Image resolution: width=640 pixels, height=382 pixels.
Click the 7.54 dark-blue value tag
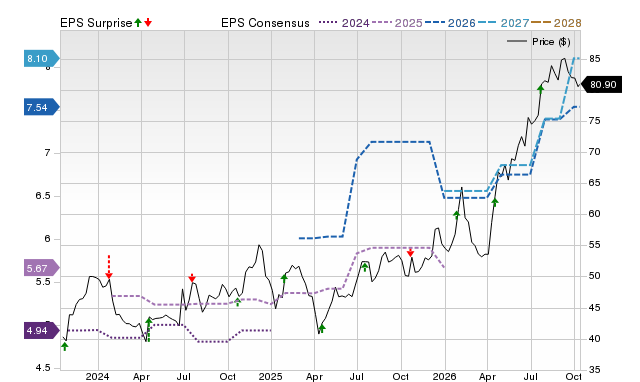point(41,107)
